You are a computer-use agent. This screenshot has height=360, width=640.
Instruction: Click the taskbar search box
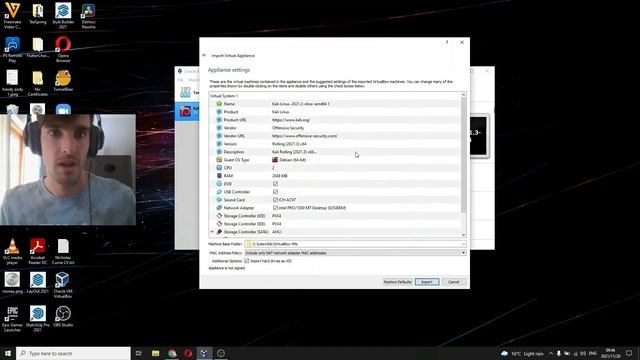click(73, 353)
